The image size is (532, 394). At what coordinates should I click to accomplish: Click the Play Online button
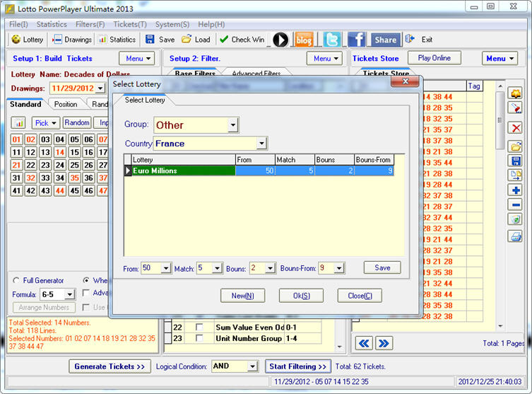(434, 58)
